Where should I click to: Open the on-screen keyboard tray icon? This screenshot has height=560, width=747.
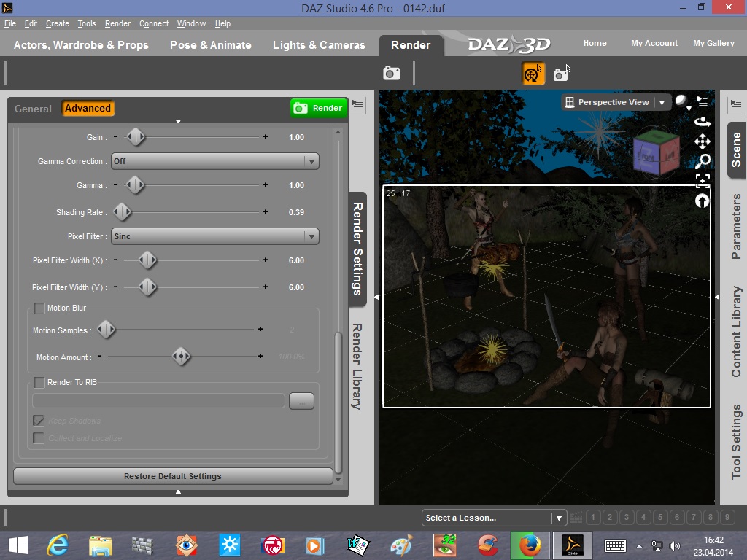click(x=615, y=545)
